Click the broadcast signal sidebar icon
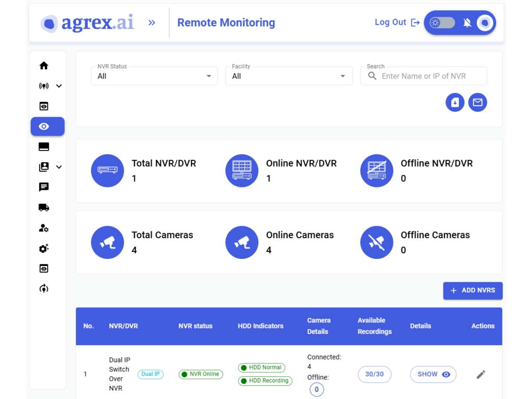 [x=43, y=86]
